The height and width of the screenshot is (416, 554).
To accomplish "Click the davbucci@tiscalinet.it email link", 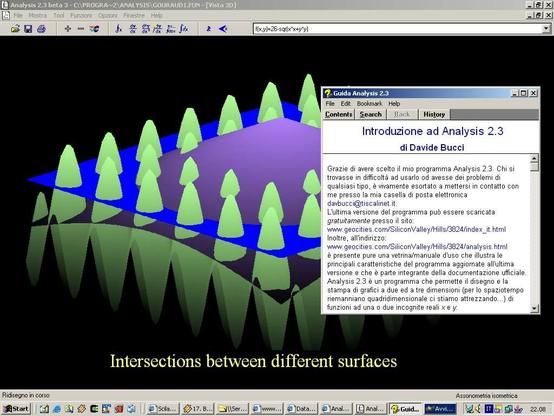I will click(361, 204).
